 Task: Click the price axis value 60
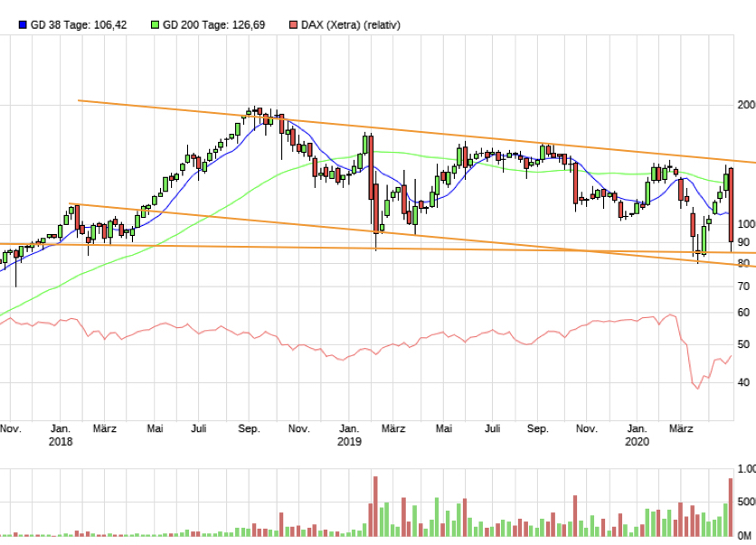743,312
